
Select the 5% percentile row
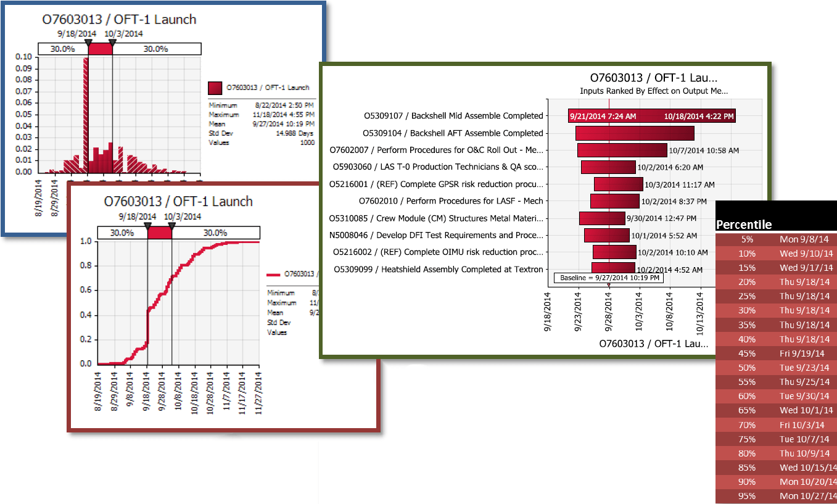click(x=776, y=239)
